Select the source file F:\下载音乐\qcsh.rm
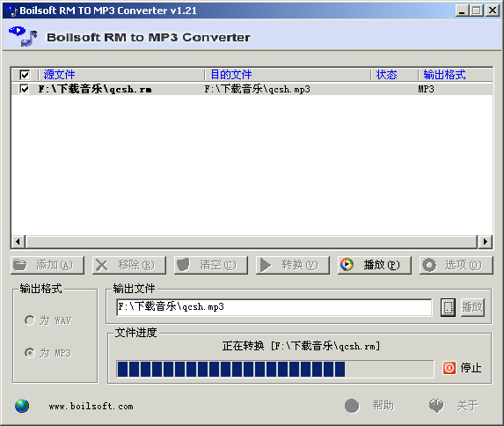 (x=95, y=89)
